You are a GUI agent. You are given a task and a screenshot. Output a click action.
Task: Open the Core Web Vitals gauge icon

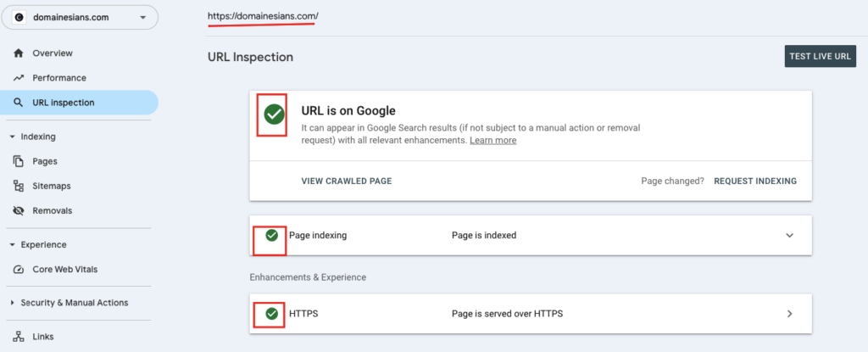coord(19,270)
